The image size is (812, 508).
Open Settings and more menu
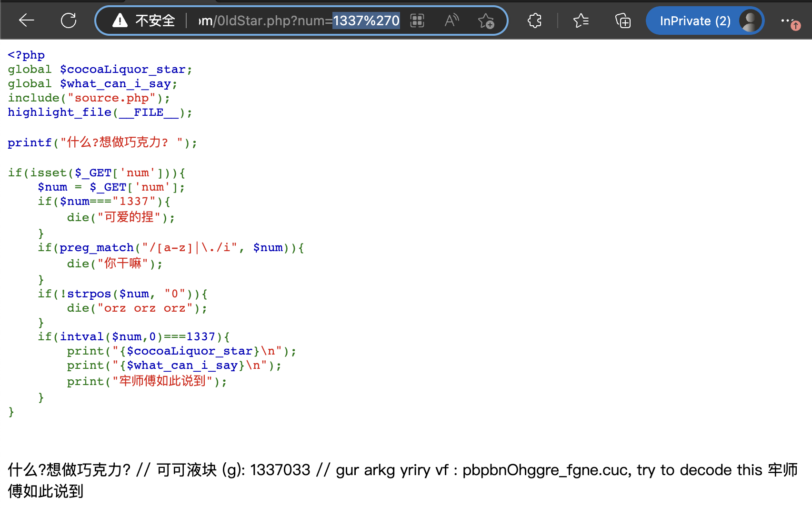point(786,20)
